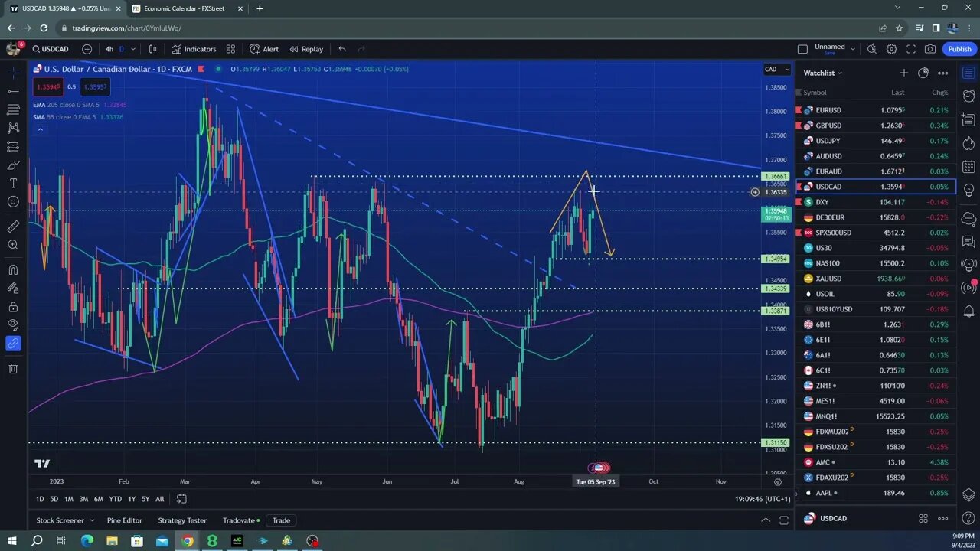
Task: Open the timezone clock 19:09:46 (UTC+1)
Action: pyautogui.click(x=763, y=499)
